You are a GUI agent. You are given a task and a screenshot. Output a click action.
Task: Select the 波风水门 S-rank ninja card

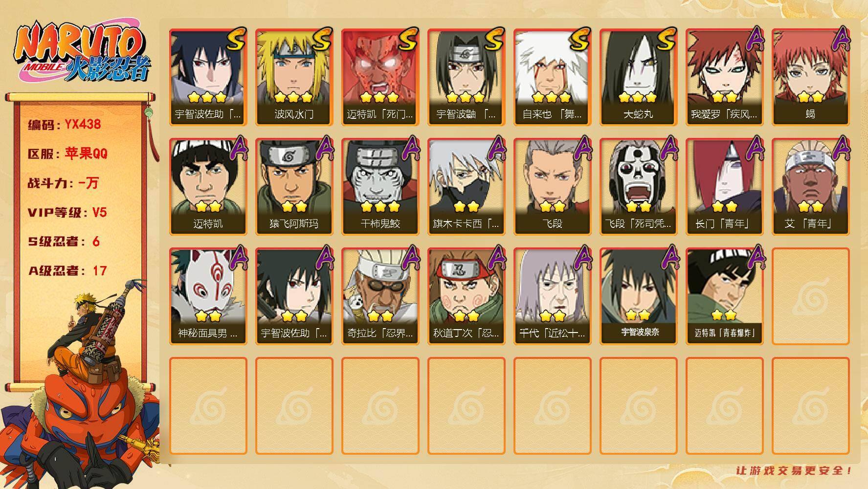(294, 77)
